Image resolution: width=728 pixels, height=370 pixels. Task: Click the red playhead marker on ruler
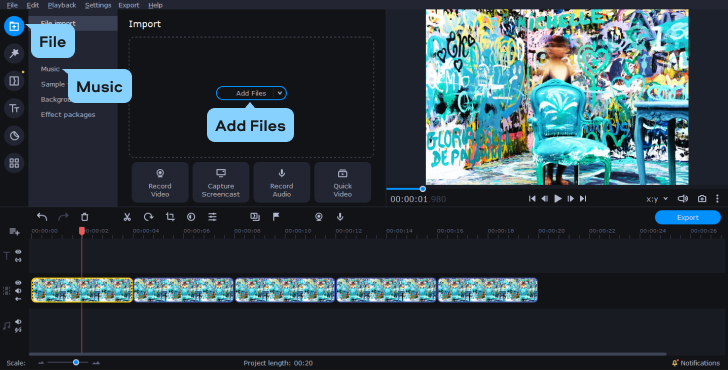tap(82, 231)
